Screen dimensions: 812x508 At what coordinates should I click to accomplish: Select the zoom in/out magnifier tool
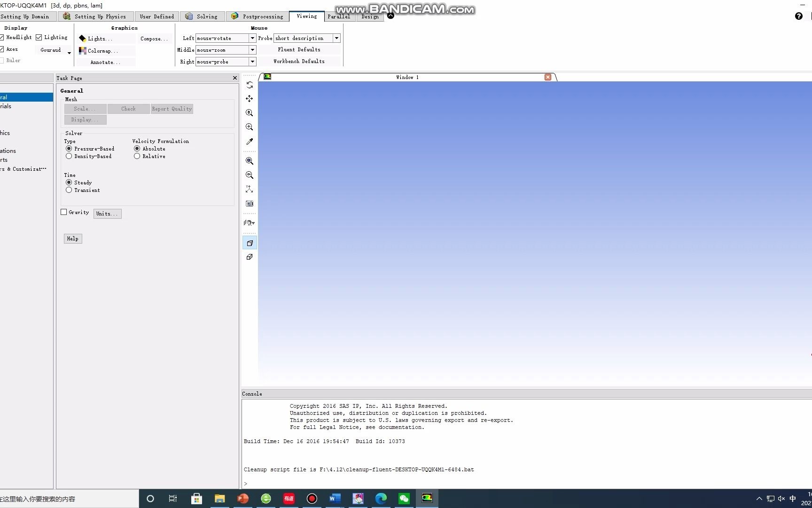(250, 113)
